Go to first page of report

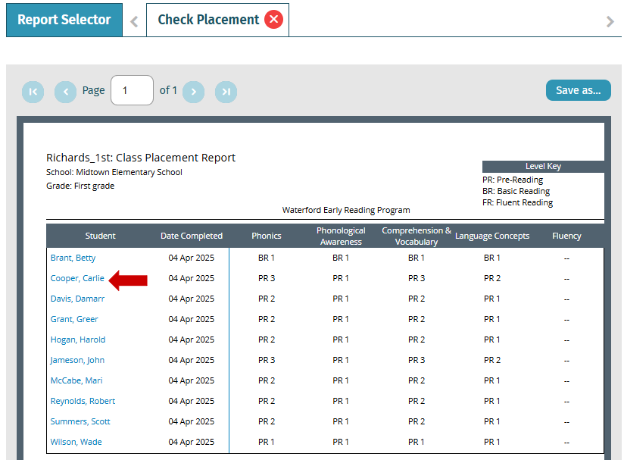click(x=33, y=92)
